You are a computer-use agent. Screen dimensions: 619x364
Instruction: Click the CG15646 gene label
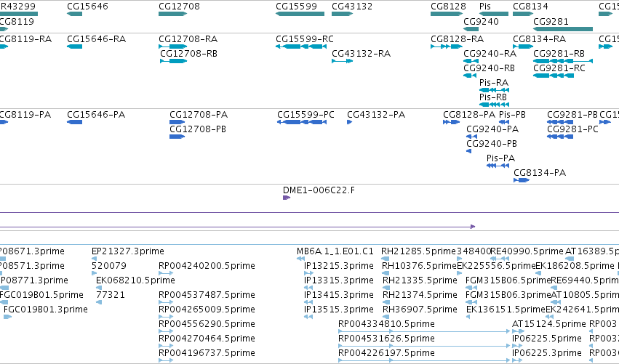[x=87, y=7]
